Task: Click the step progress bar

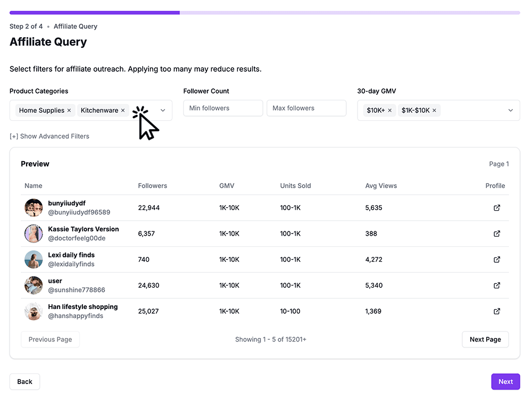Action: [x=264, y=13]
